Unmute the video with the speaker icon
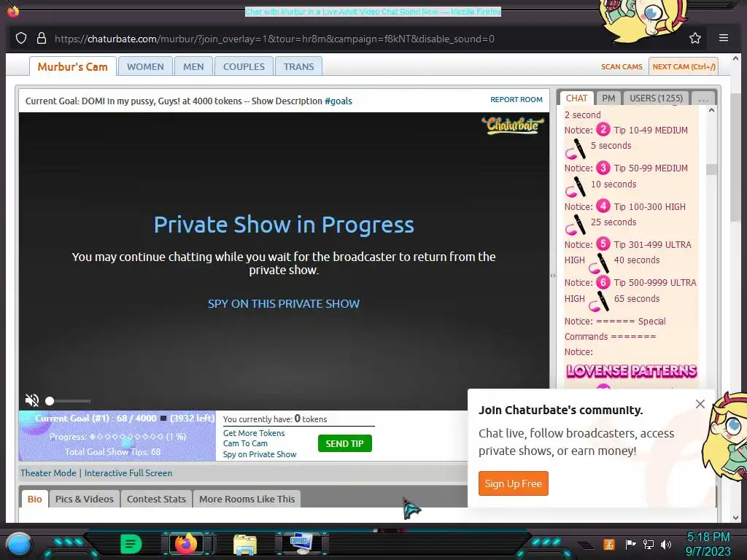 32,400
